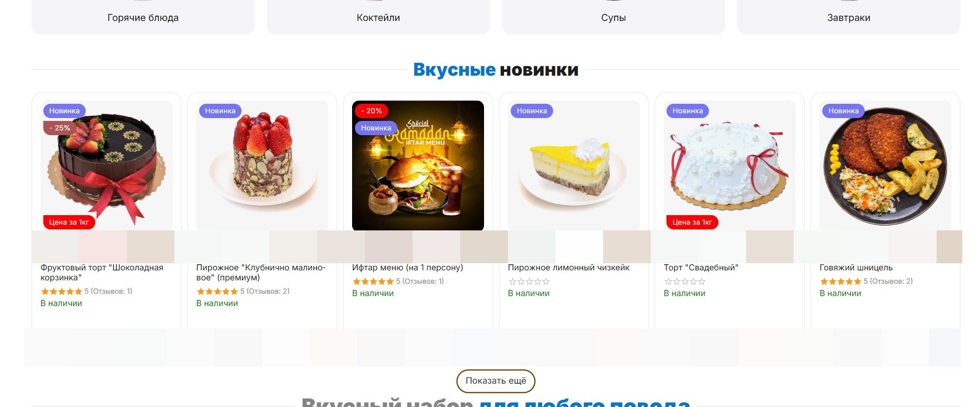View the beef schnitzel plate photo
Image resolution: width=980 pixels, height=407 pixels.
point(885,166)
